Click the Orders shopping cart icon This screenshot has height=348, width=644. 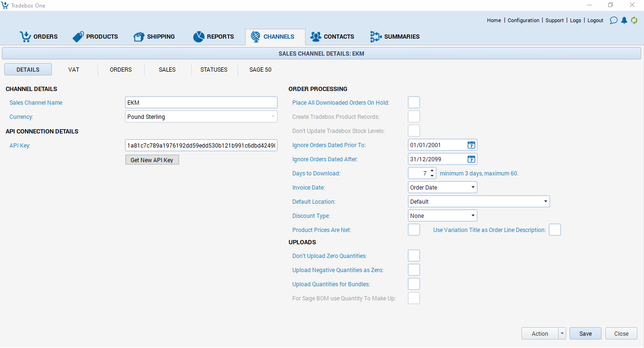pyautogui.click(x=25, y=36)
